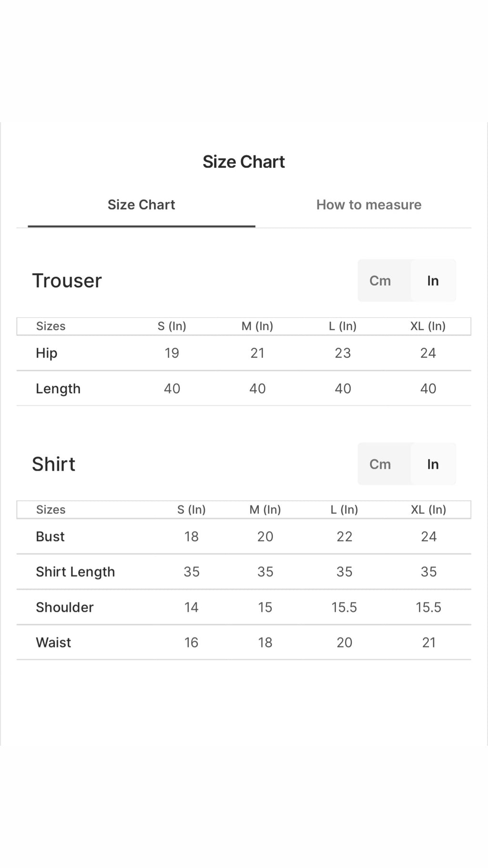The image size is (488, 868).
Task: Click the Shirt section heading
Action: pos(53,464)
